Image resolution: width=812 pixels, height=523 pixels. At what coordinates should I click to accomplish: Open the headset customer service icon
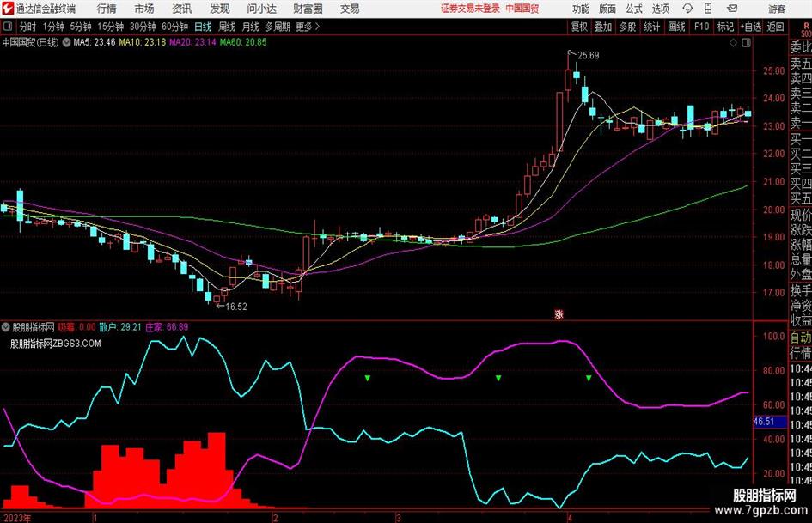pyautogui.click(x=687, y=9)
